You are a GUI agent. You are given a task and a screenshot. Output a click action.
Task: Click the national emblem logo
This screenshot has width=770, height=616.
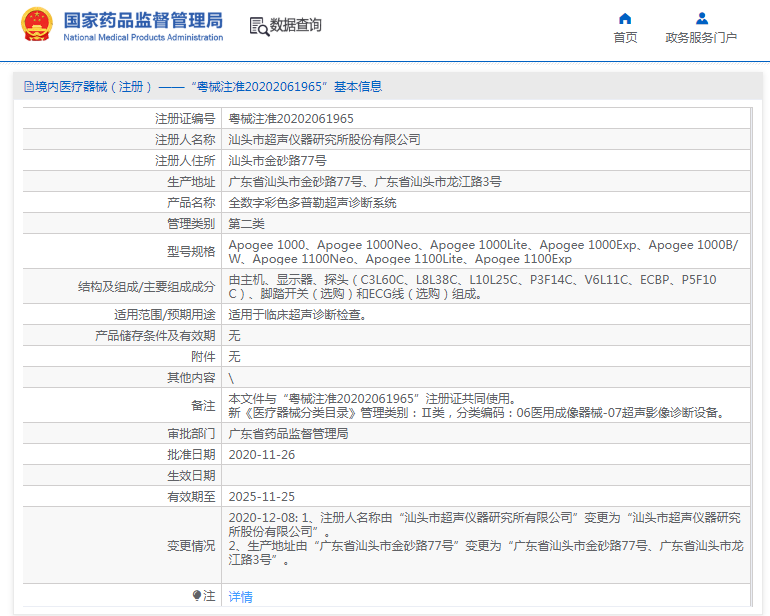point(37,25)
